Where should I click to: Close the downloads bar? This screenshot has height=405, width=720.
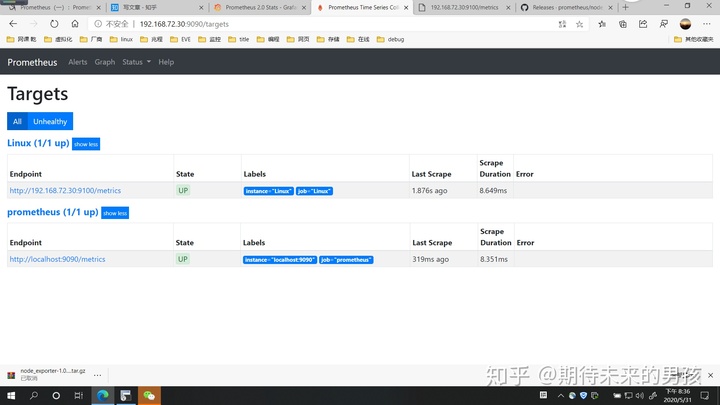[x=710, y=375]
